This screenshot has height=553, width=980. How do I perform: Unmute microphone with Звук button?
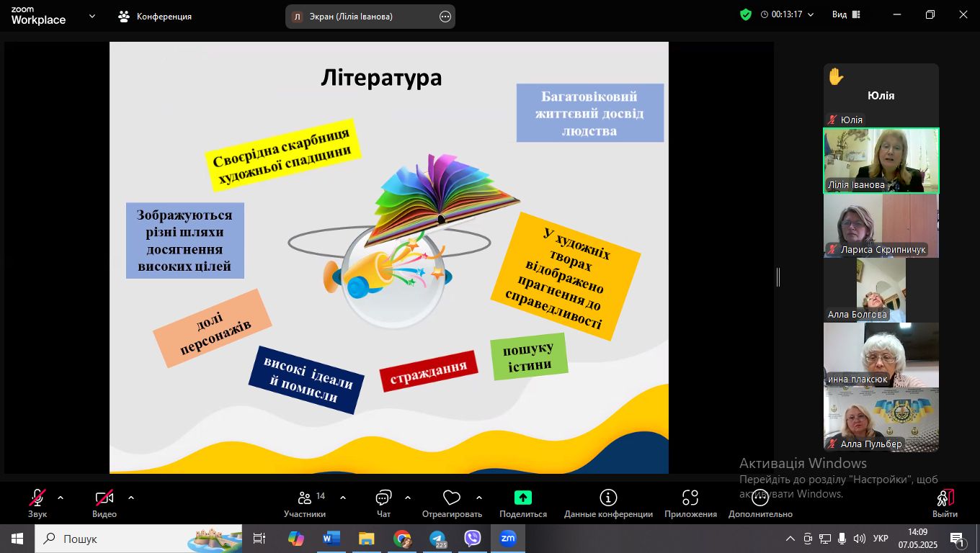(37, 498)
